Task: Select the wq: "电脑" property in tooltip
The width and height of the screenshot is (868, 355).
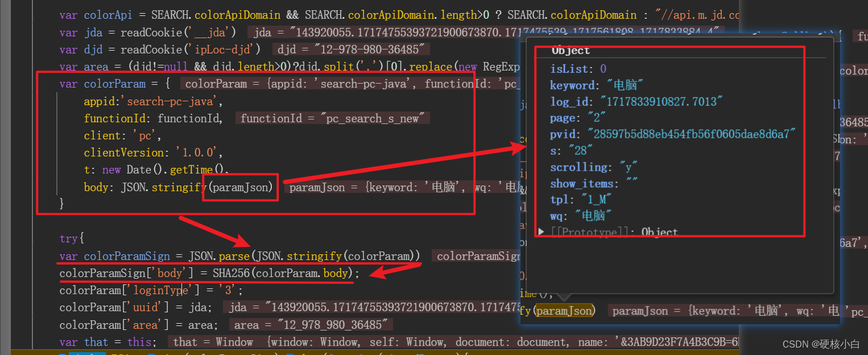Action: [581, 216]
